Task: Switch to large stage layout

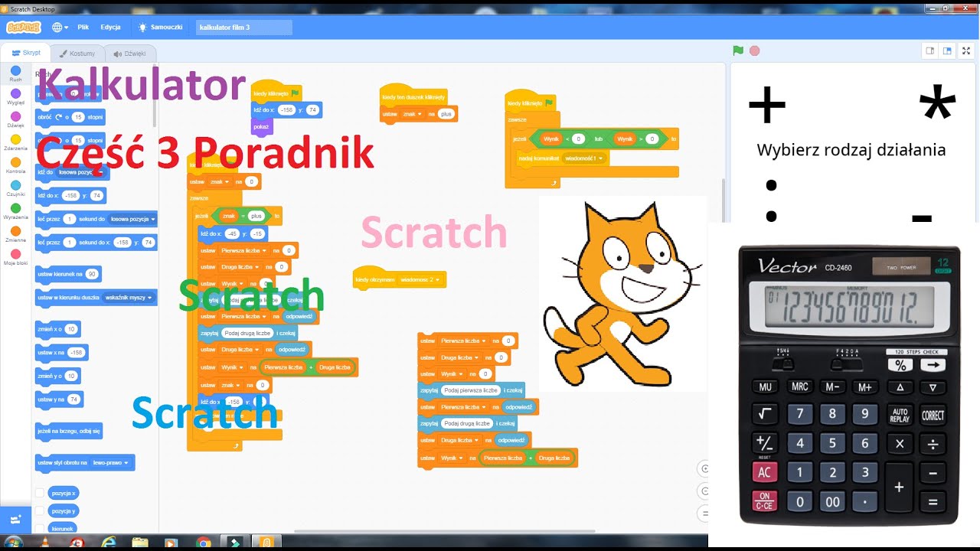Action: click(947, 51)
